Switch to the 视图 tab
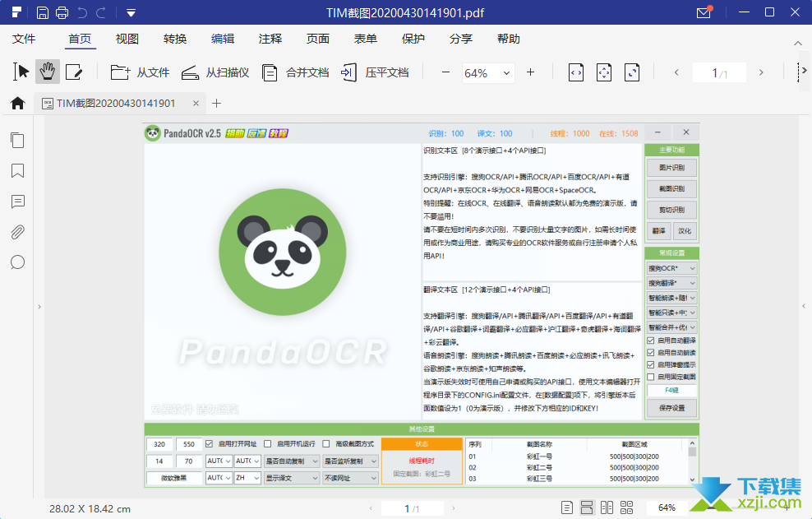Screen dimensions: 812x519 coord(127,39)
